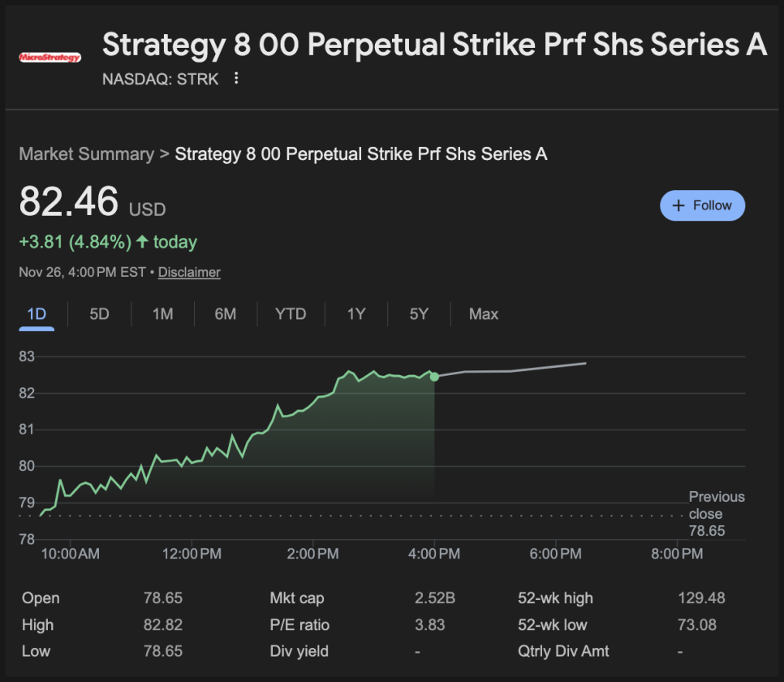Click the Market Summary breadcrumb link
Viewport: 784px width, 682px height.
[x=86, y=154]
